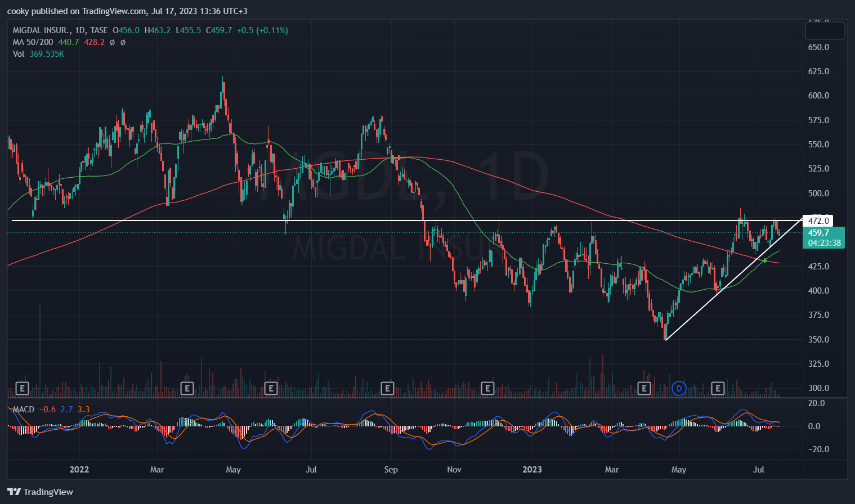
Task: Click the MIGDAL INSUR., 1D, TASE symbol title
Action: [60, 30]
